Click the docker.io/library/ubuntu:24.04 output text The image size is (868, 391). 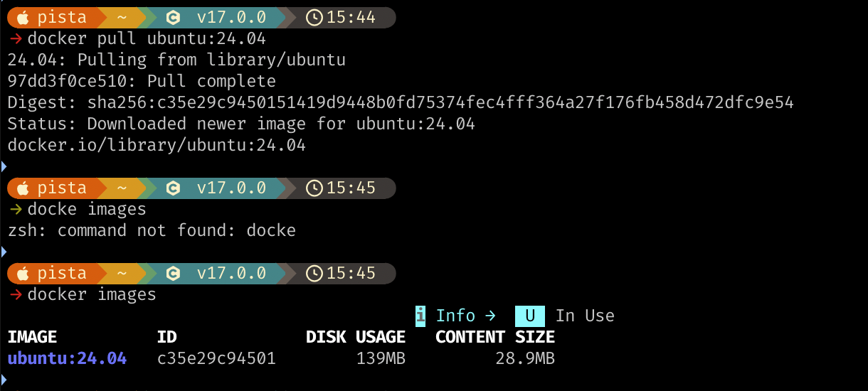coord(157,146)
